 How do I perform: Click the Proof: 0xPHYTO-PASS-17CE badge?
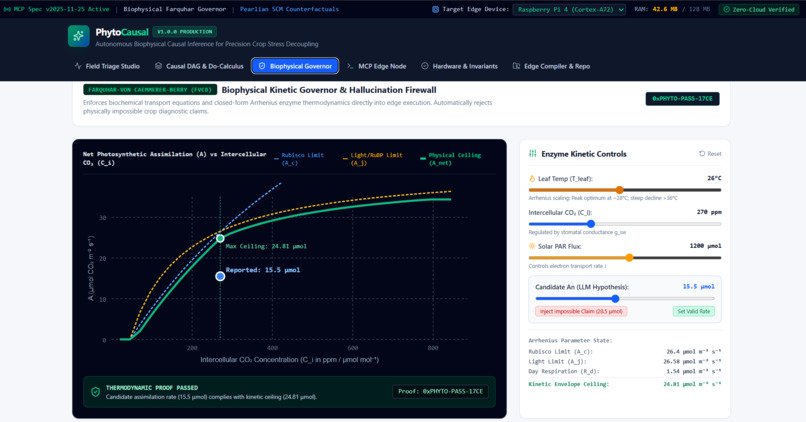coord(441,391)
